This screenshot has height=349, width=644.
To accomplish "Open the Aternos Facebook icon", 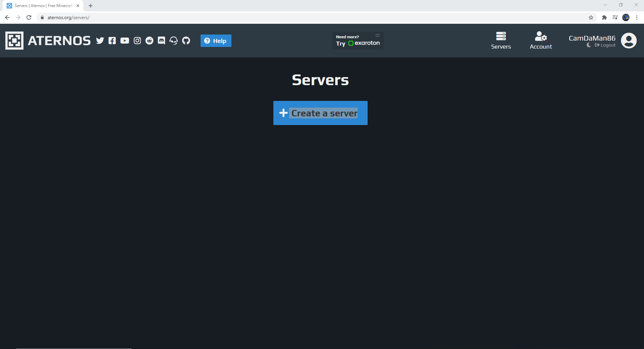I will click(112, 41).
